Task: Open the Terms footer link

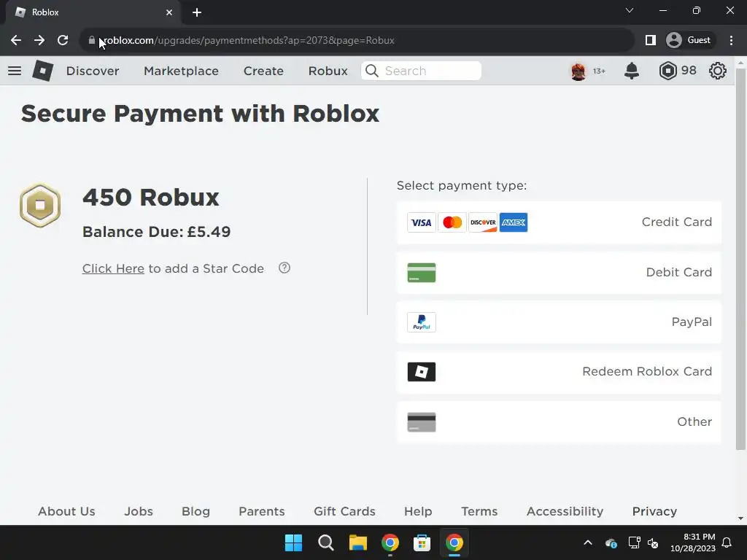Action: [479, 511]
